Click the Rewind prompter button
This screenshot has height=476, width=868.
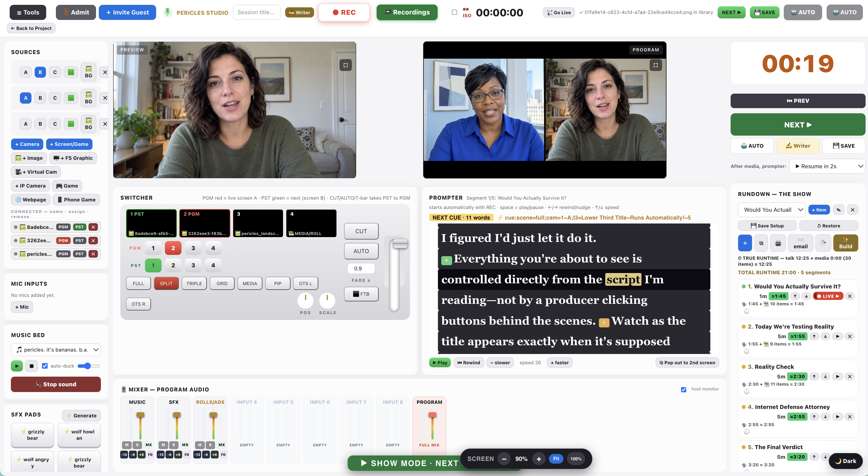tap(469, 362)
